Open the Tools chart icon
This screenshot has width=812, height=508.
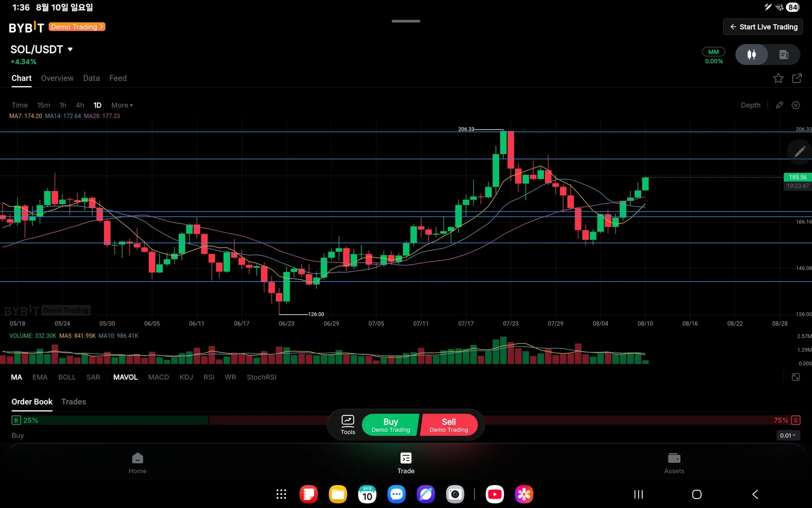[348, 425]
